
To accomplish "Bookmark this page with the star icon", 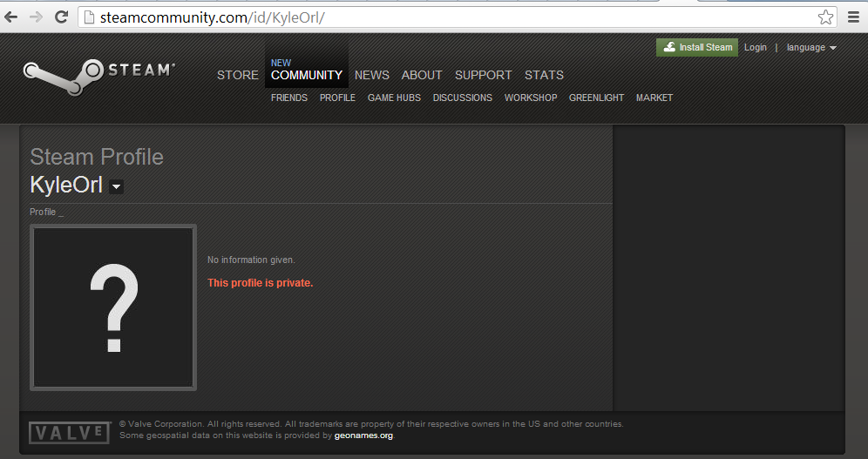I will (825, 17).
